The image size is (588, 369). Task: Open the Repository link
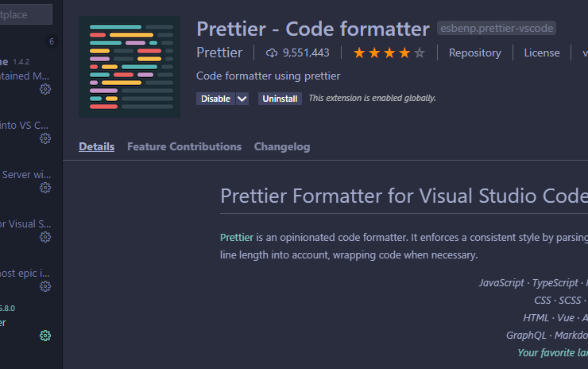(474, 53)
